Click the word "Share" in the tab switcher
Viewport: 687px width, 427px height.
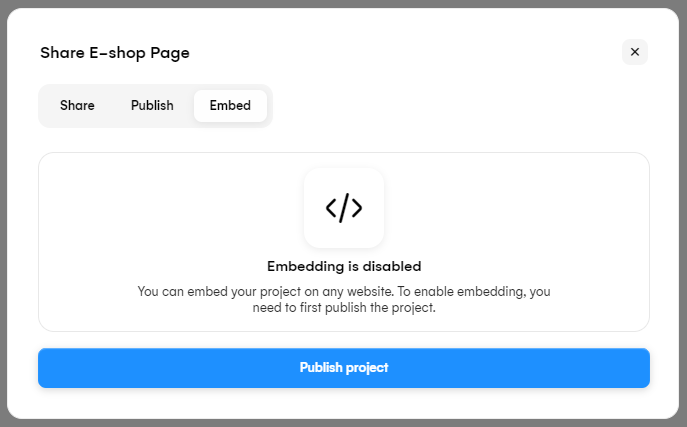(77, 105)
